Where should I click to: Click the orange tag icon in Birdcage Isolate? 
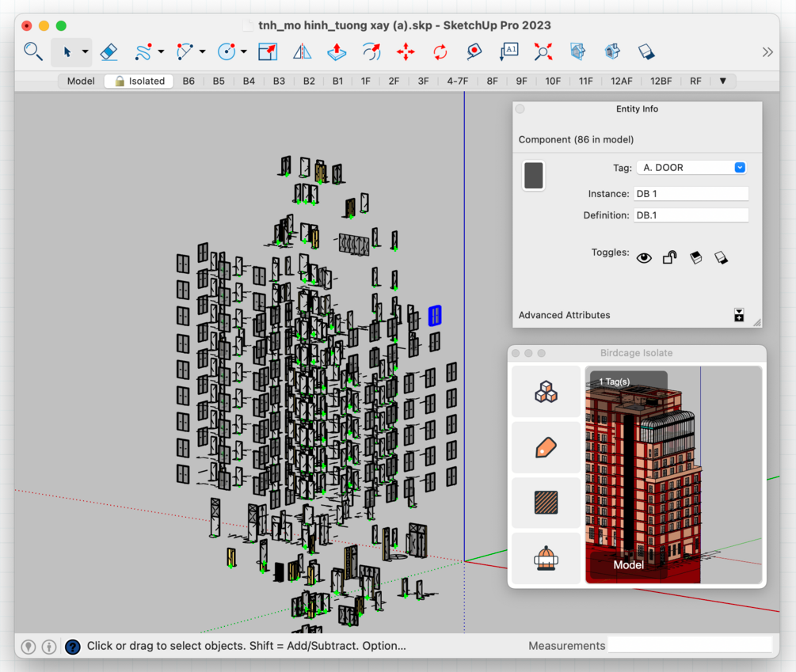(x=546, y=447)
